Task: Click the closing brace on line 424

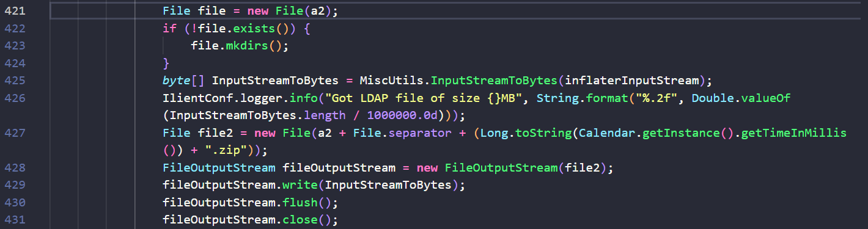Action: [166, 63]
